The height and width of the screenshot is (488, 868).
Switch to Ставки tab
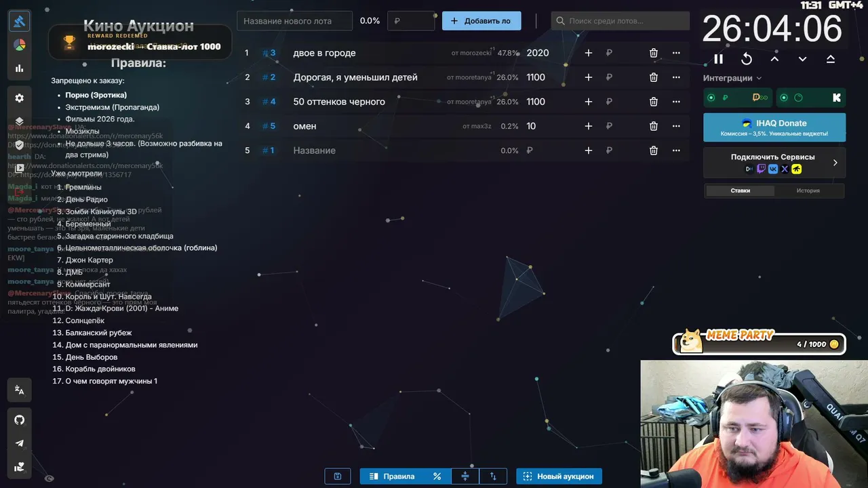(x=740, y=190)
